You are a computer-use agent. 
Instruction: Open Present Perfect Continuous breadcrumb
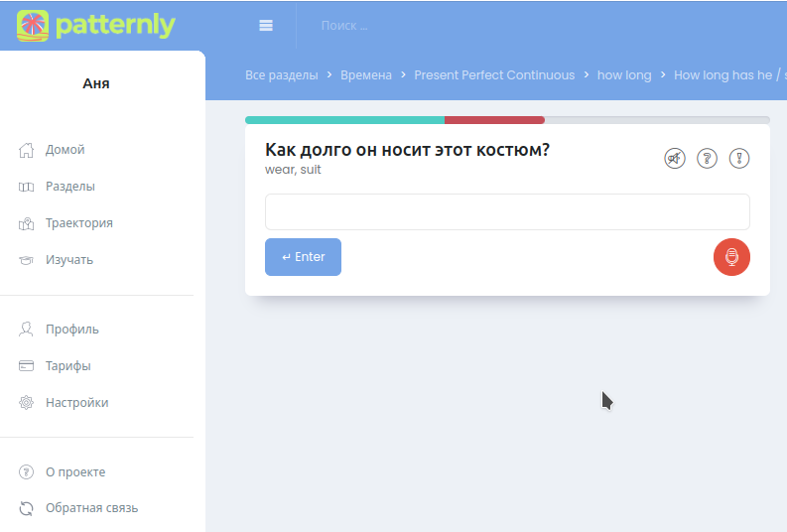(x=494, y=75)
